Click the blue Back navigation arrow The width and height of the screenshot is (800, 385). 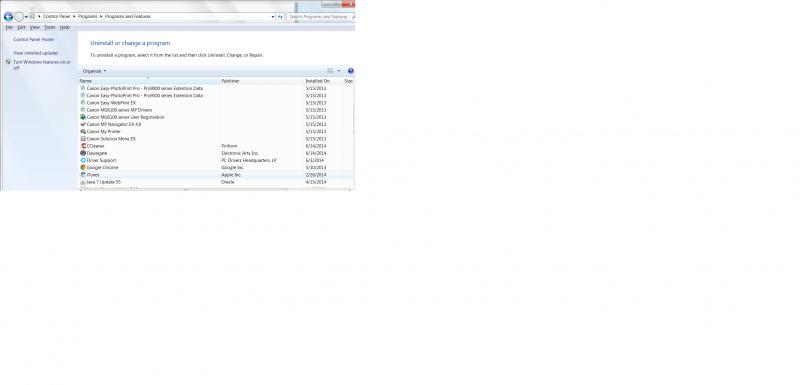[x=8, y=17]
